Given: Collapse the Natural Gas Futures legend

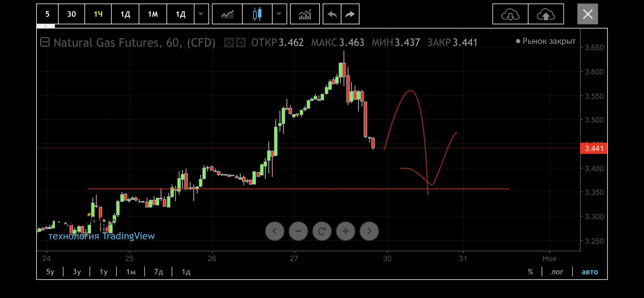Looking at the screenshot, I should coord(45,42).
